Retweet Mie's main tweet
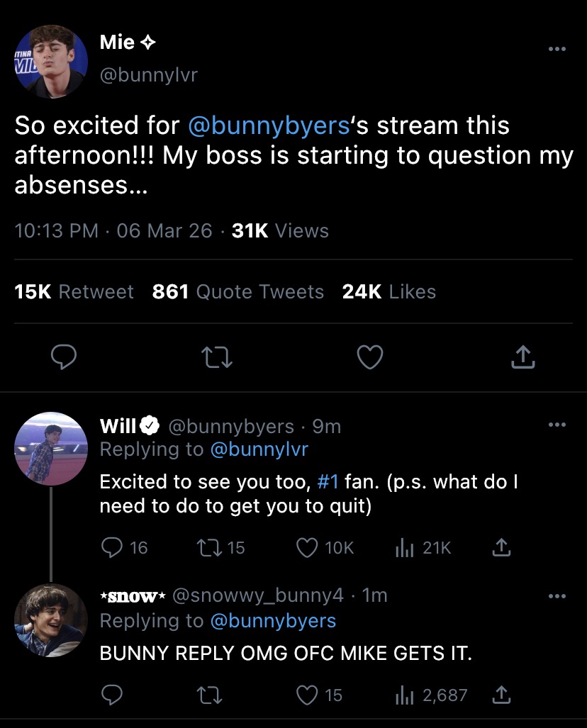The width and height of the screenshot is (587, 728). pos(217,358)
